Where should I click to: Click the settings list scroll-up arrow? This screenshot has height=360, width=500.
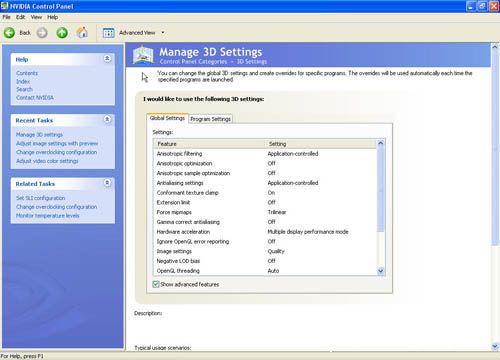click(381, 143)
